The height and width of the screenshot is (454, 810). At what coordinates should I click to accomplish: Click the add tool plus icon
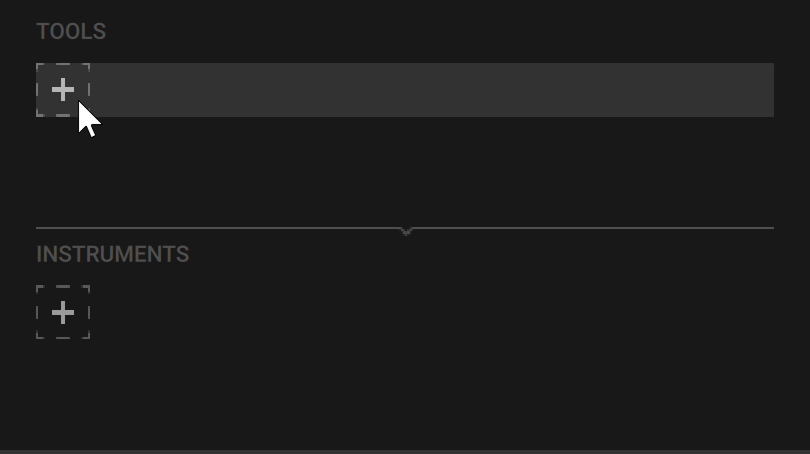click(63, 90)
